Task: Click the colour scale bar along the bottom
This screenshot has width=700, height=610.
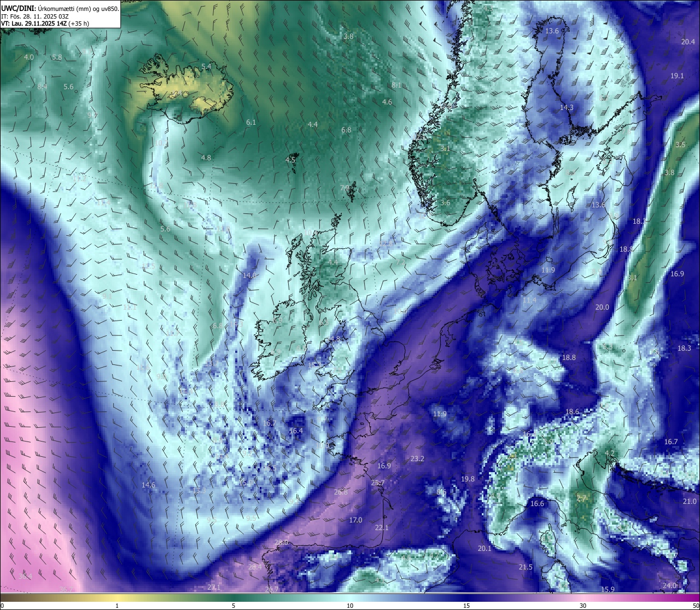Action: [x=350, y=598]
